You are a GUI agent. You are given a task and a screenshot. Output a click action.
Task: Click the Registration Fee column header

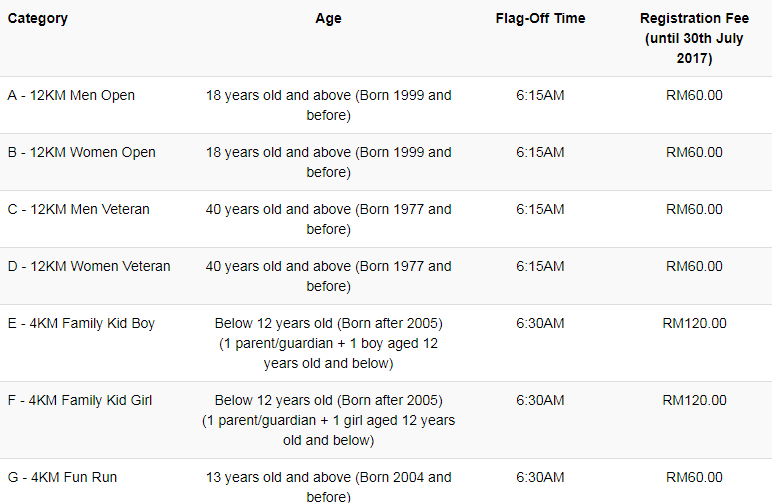coord(694,38)
